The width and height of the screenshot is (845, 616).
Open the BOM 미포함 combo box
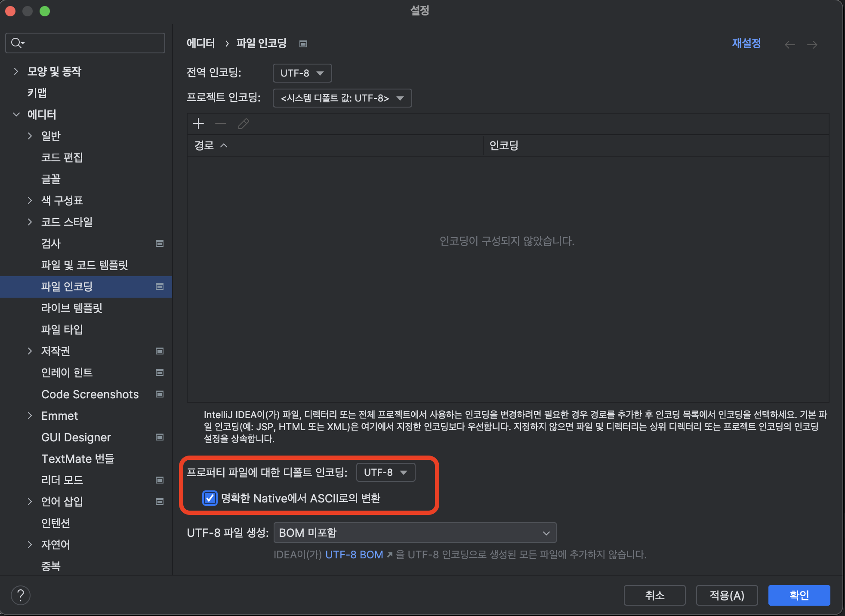coord(415,533)
